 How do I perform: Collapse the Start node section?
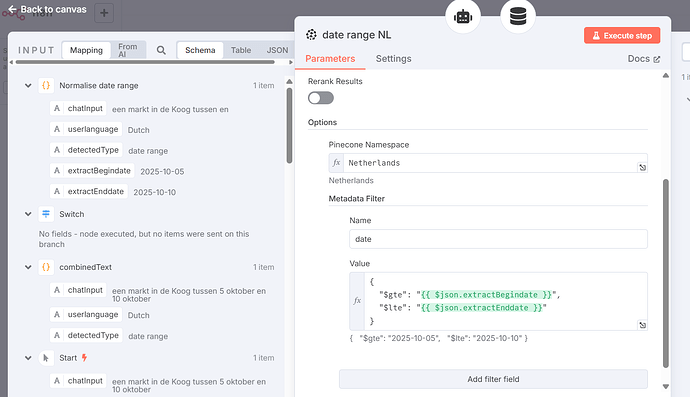pos(28,358)
